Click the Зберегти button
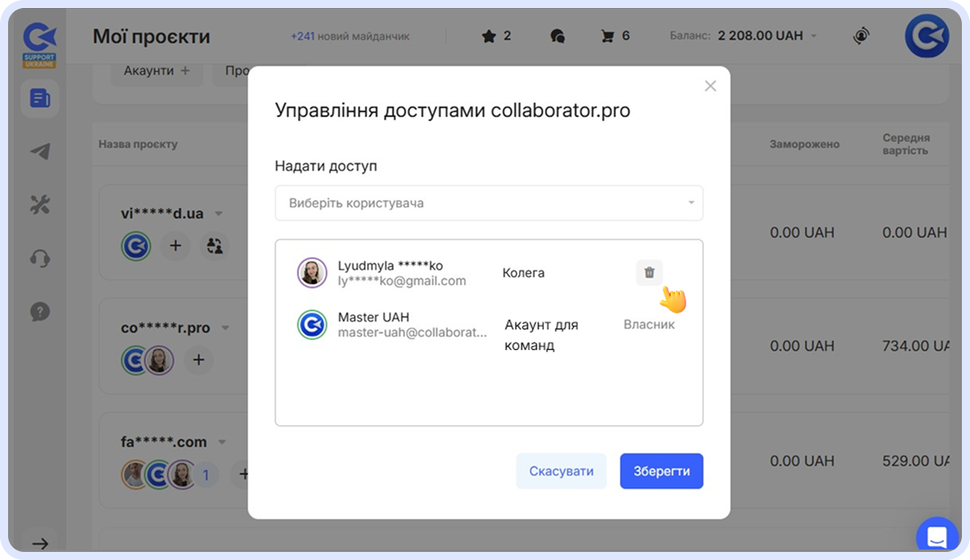Screen dimensions: 970x560 point(661,471)
